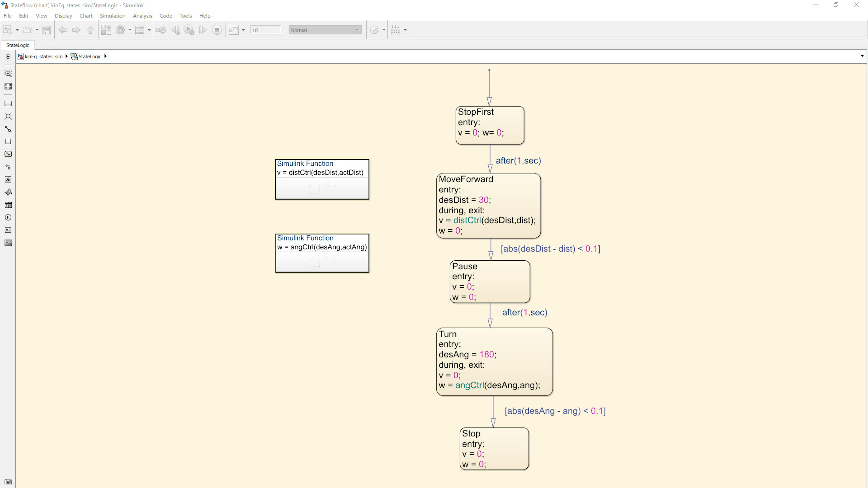
Task: Expand arrow after kinEq_states_sim breadcrumb
Action: coord(66,56)
